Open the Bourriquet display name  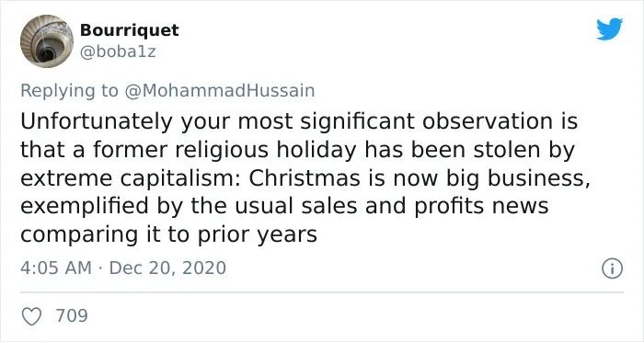[x=130, y=30]
